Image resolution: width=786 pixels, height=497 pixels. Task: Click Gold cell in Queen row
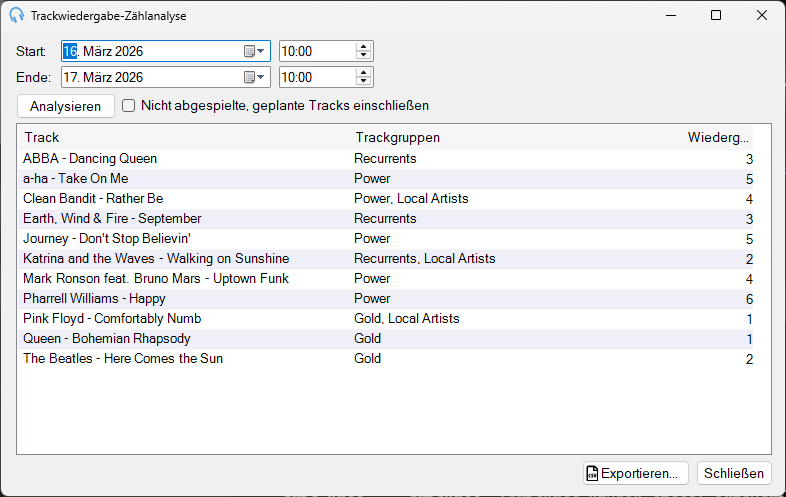click(x=367, y=339)
